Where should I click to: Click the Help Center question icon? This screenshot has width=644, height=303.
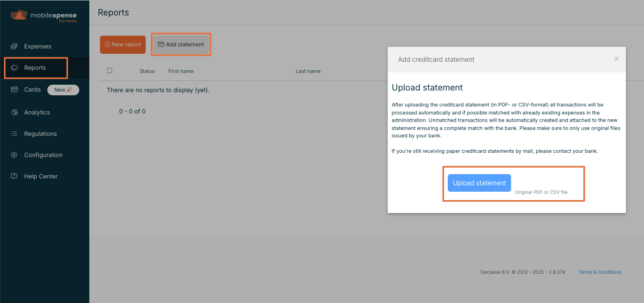[14, 176]
